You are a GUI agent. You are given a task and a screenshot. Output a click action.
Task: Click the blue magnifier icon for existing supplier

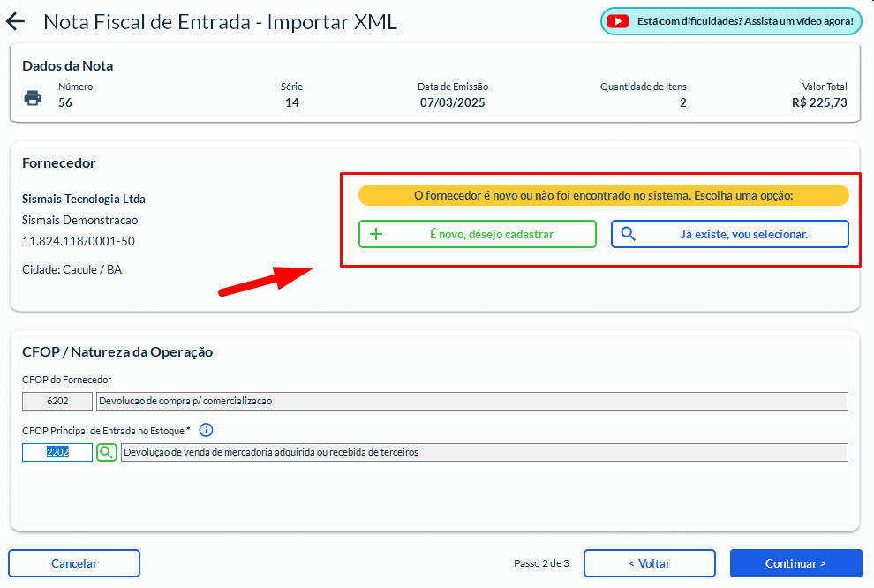click(x=629, y=234)
